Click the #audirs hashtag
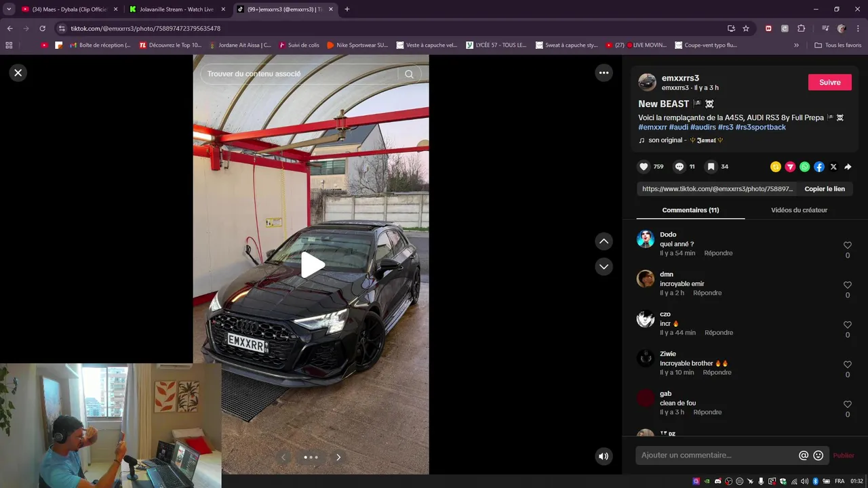The image size is (868, 488). (703, 127)
